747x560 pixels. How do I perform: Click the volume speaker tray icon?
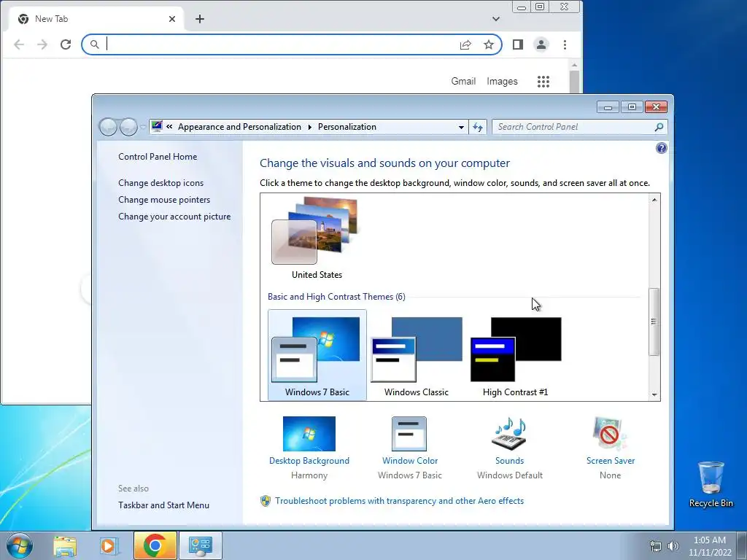click(673, 546)
